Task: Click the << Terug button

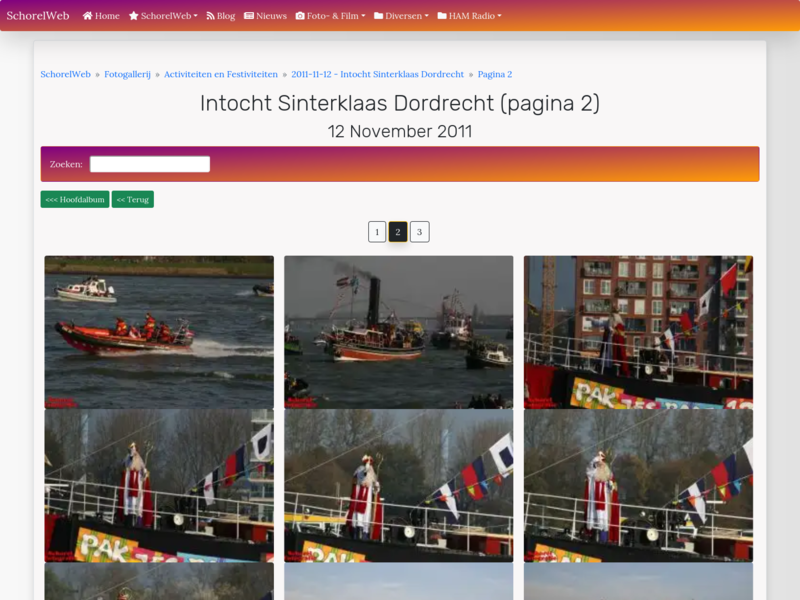Action: [x=133, y=199]
